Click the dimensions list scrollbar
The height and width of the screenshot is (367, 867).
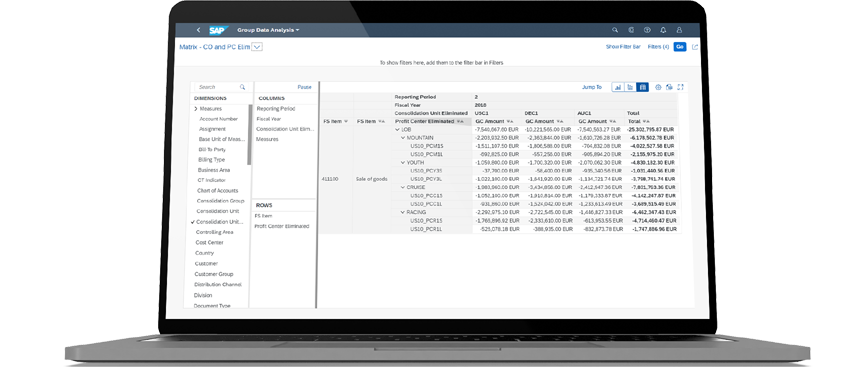249,134
